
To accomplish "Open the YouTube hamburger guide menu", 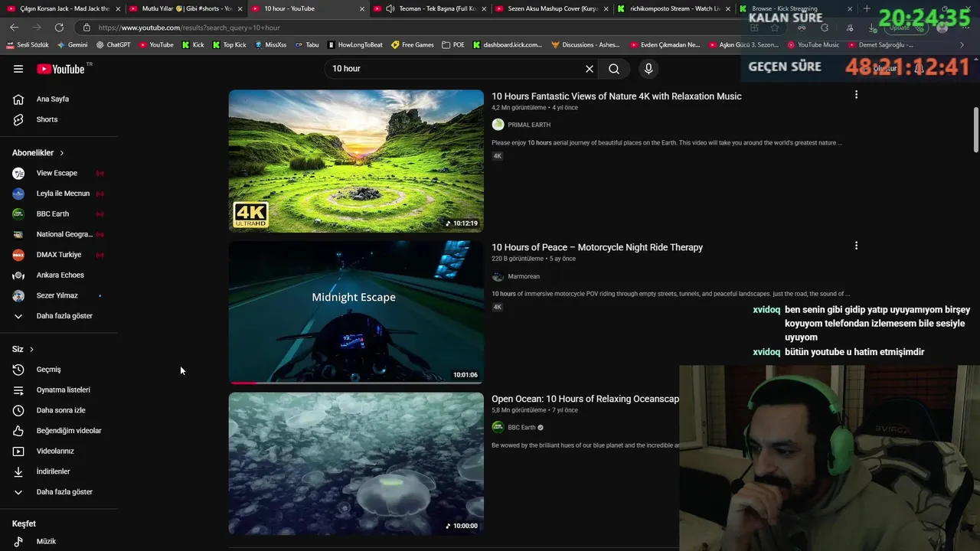I will [18, 69].
